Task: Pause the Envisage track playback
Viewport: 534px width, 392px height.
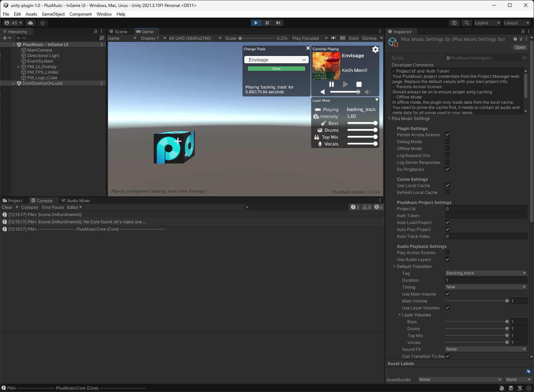Action: tap(332, 84)
